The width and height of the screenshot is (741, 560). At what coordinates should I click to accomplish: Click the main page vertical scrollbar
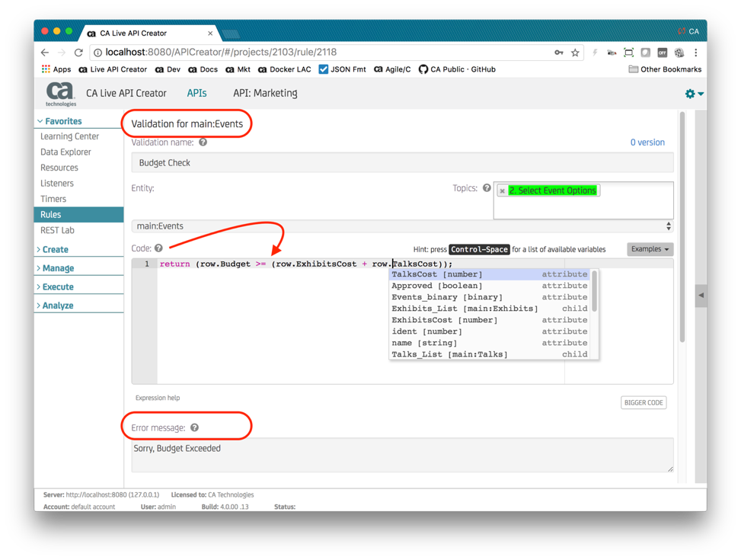(x=682, y=227)
